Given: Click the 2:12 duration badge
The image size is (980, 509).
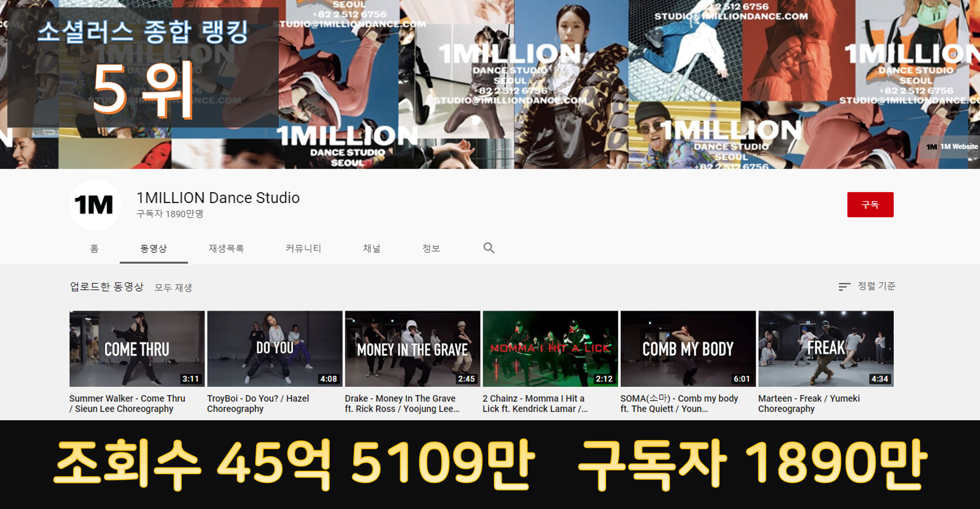Looking at the screenshot, I should (604, 379).
